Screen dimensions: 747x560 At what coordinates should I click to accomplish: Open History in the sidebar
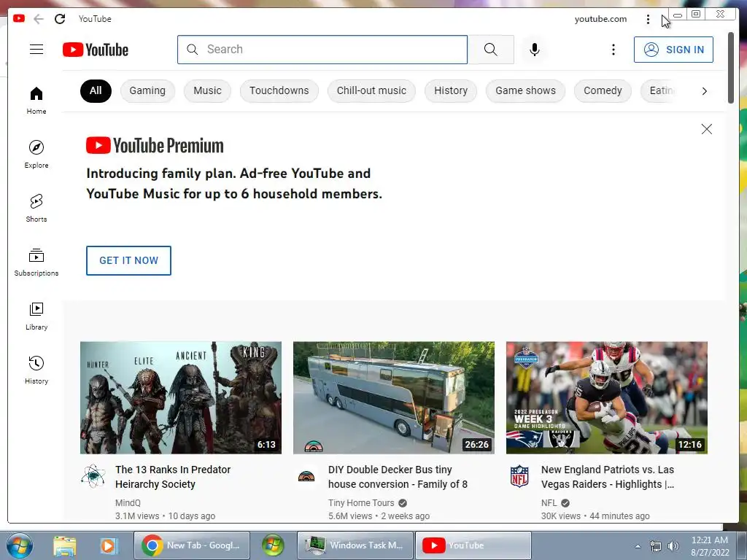[x=36, y=370]
